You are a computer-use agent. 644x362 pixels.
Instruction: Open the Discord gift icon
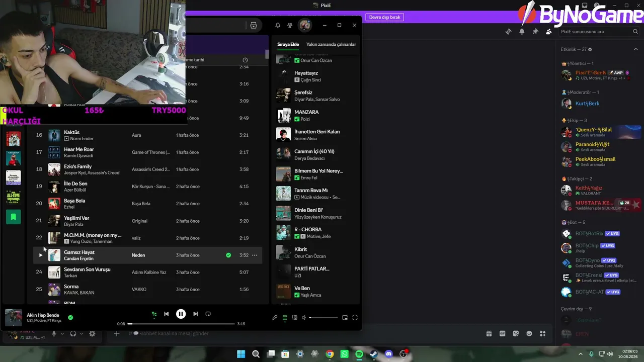click(489, 333)
